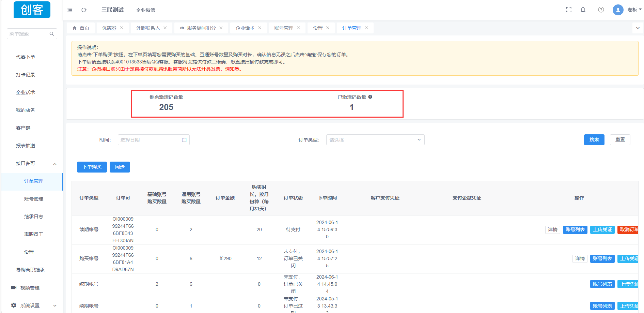Image resolution: width=644 pixels, height=313 pixels.
Task: Open 账号管理 in the sidebar
Action: point(33,199)
